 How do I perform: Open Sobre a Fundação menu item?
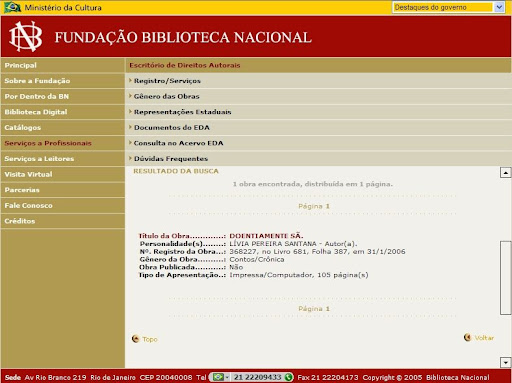point(63,81)
